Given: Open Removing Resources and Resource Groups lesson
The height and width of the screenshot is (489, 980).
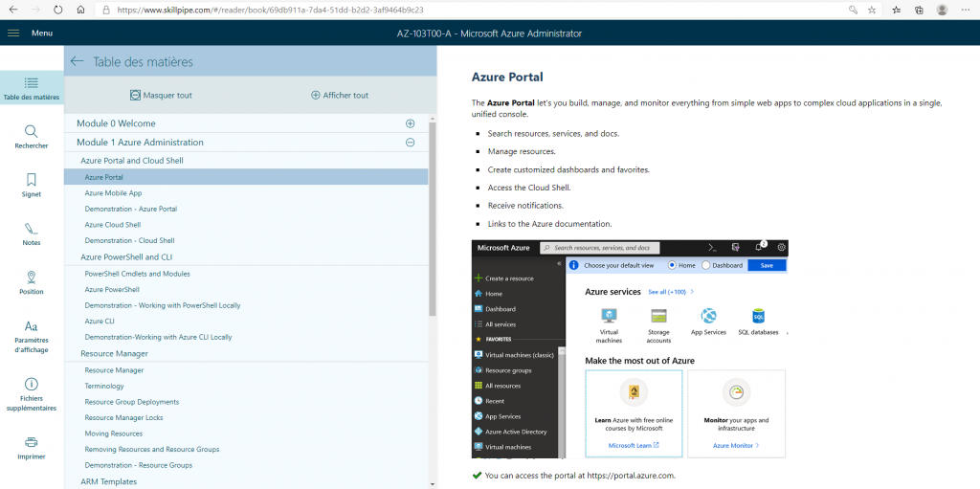Looking at the screenshot, I should (x=152, y=449).
